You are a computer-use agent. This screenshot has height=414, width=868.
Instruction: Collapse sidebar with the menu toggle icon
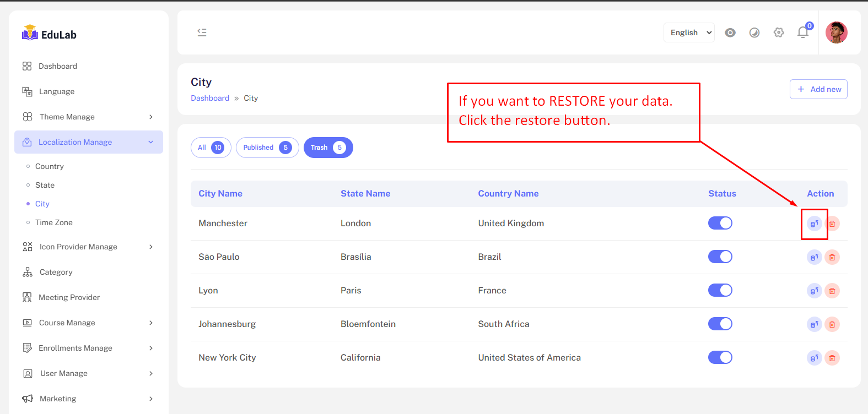click(202, 32)
